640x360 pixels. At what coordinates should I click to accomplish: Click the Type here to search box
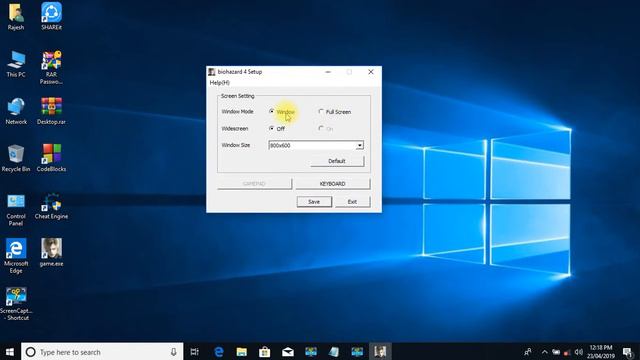tap(102, 352)
